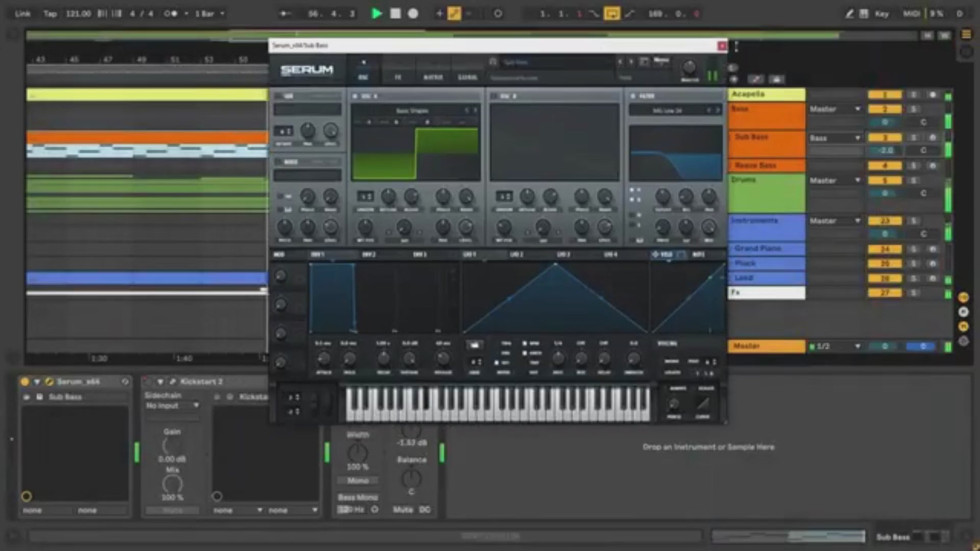Viewport: 980px width, 551px height.
Task: Open the Bass track's Master output dropdown
Action: [835, 109]
